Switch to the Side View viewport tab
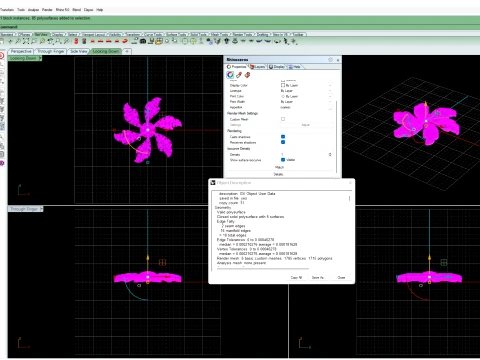Viewport: 480px width, 360px height. [x=79, y=51]
